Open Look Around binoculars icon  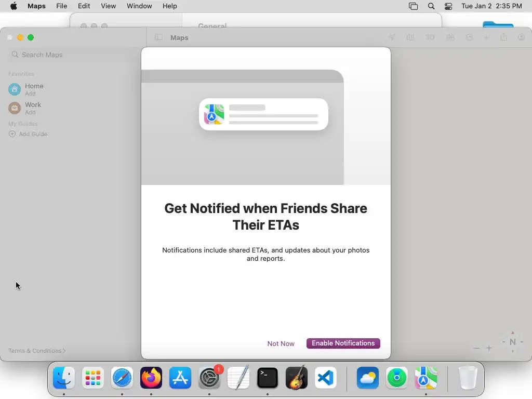pyautogui.click(x=450, y=37)
